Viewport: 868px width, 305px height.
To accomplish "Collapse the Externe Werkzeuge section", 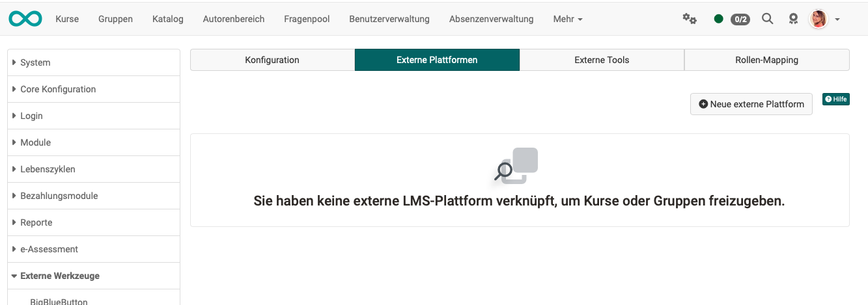I will (x=94, y=276).
